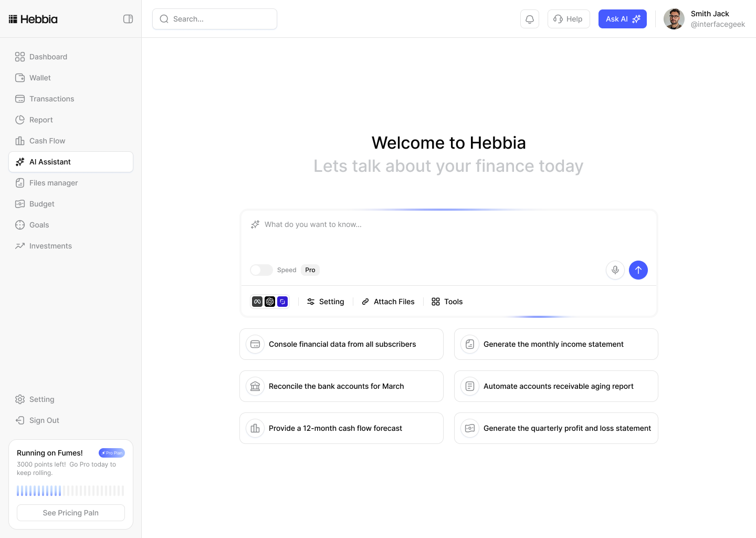This screenshot has height=538, width=756.
Task: Toggle the Speed switch
Action: point(261,270)
